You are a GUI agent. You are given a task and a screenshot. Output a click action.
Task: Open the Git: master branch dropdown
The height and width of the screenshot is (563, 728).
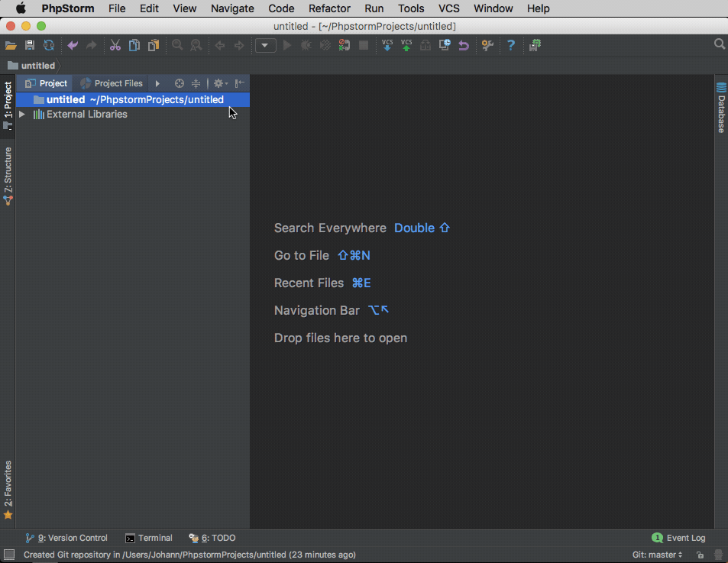657,555
